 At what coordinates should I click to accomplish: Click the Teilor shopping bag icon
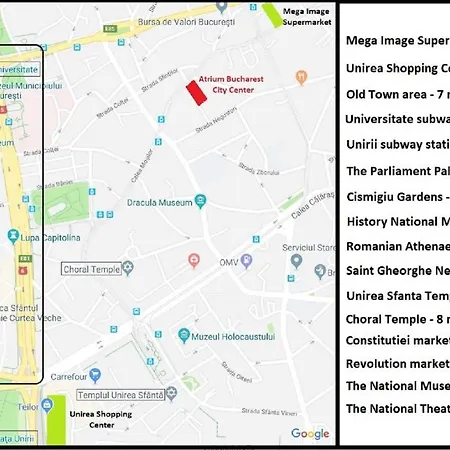[47, 406]
